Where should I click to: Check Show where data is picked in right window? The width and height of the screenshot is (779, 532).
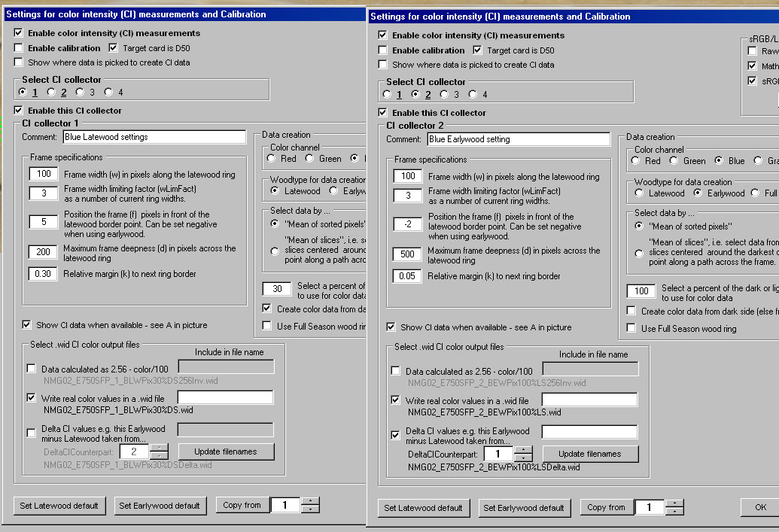tap(382, 65)
